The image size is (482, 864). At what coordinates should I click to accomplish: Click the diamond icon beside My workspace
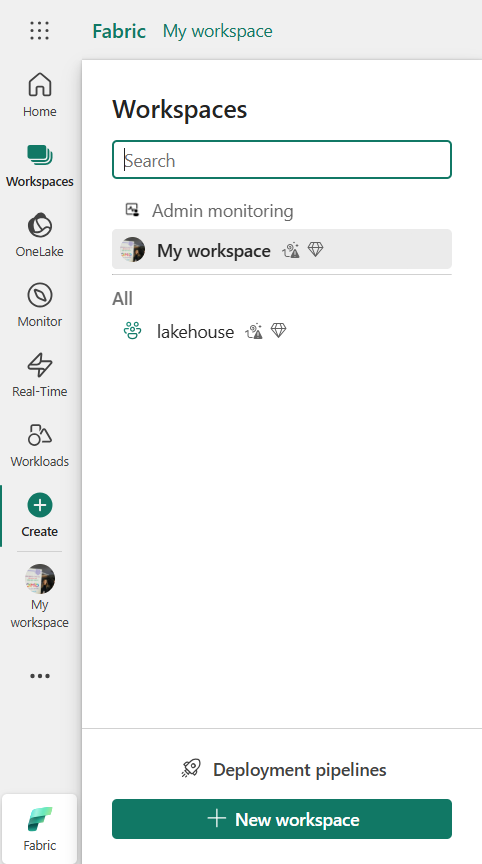click(x=315, y=250)
